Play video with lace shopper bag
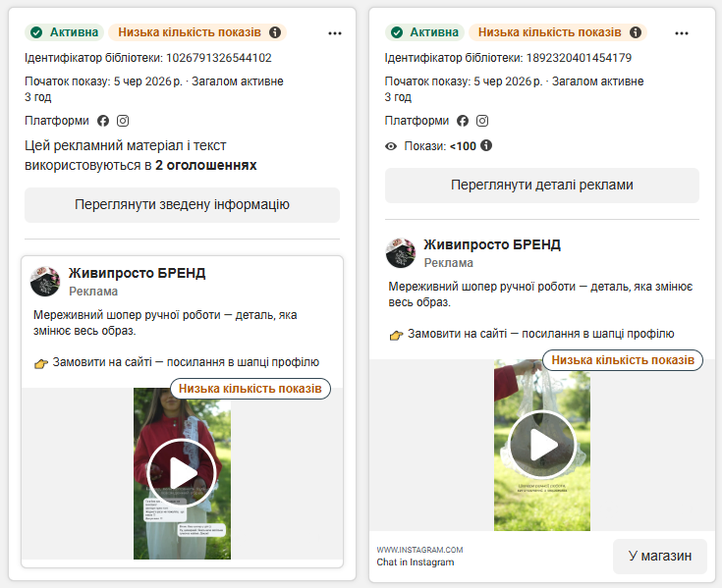Screen dimensions: 722x588 [542, 445]
